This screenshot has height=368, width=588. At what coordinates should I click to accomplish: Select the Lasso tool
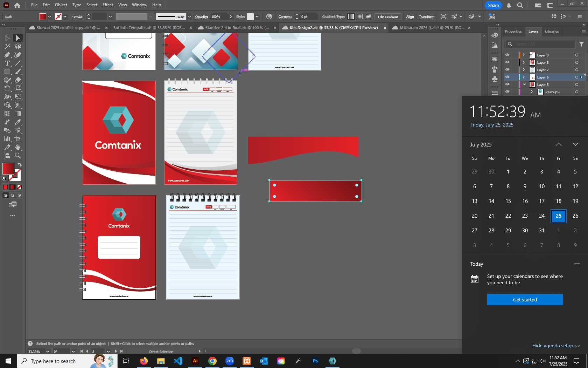pyautogui.click(x=18, y=46)
